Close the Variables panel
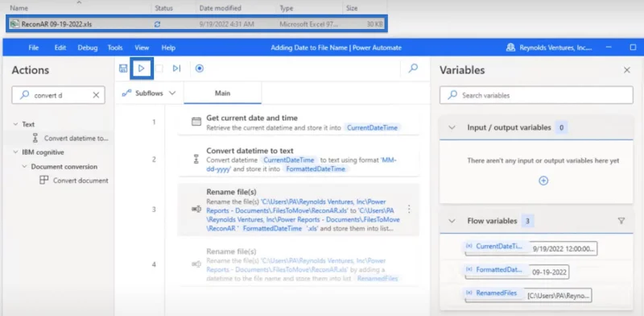Image resolution: width=644 pixels, height=316 pixels. point(627,70)
